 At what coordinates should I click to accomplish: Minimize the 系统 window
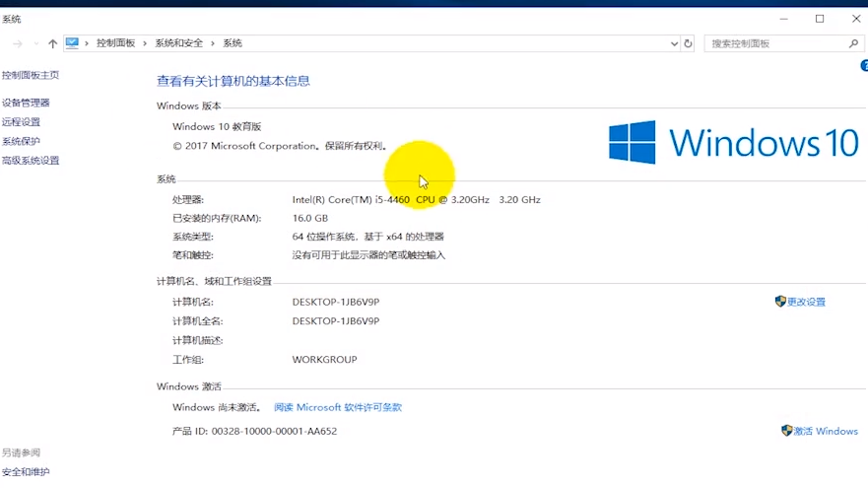click(784, 19)
